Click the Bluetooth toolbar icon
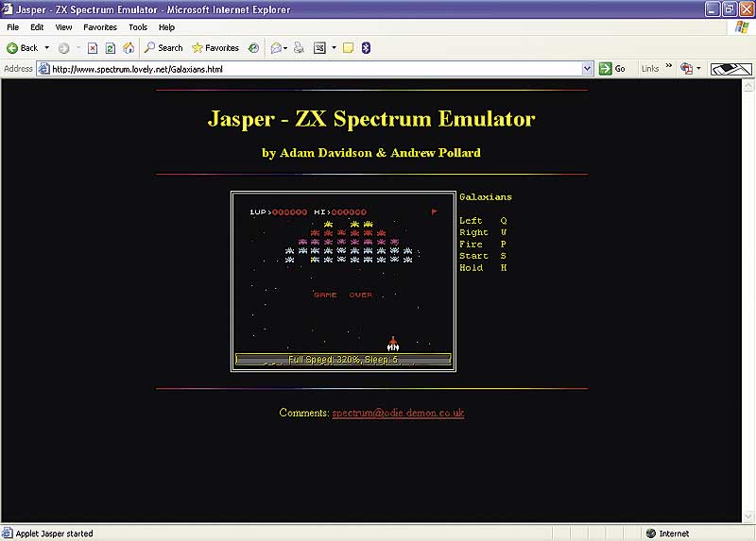756x541 pixels. [366, 48]
